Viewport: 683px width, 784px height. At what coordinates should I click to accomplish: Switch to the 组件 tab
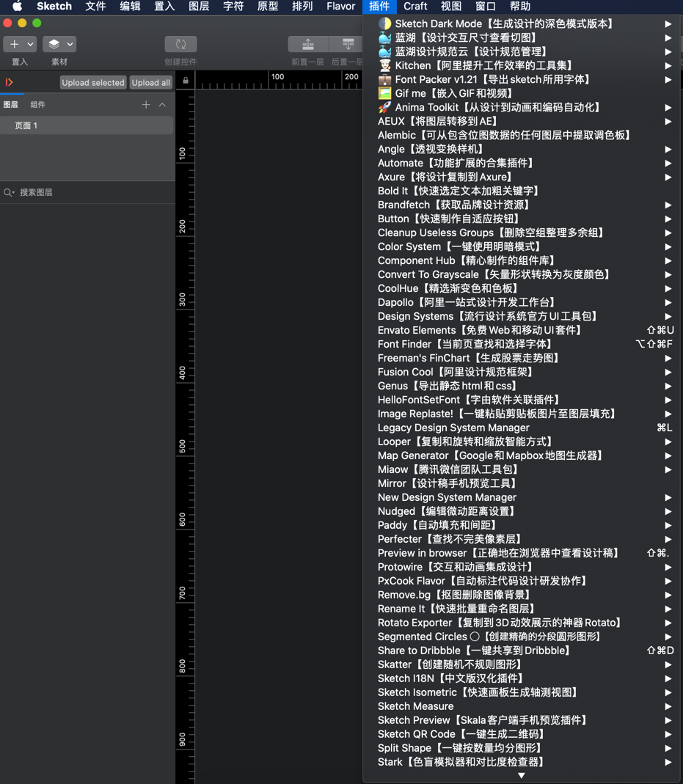point(37,104)
